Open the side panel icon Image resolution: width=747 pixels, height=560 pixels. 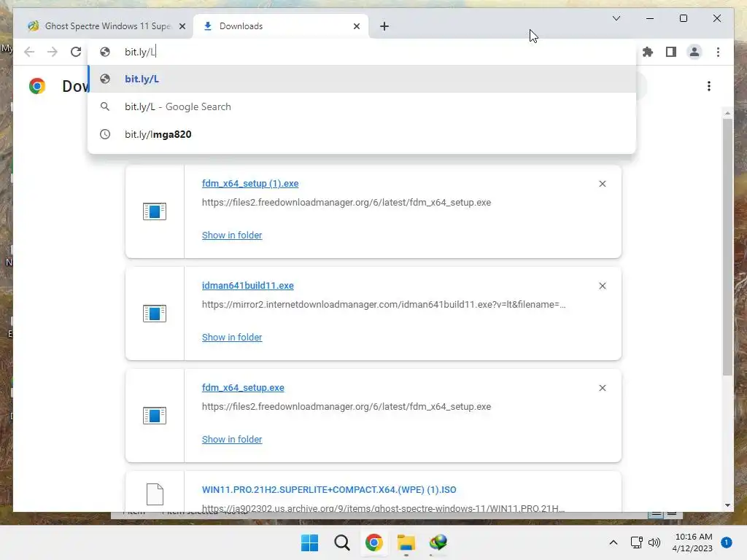(671, 52)
